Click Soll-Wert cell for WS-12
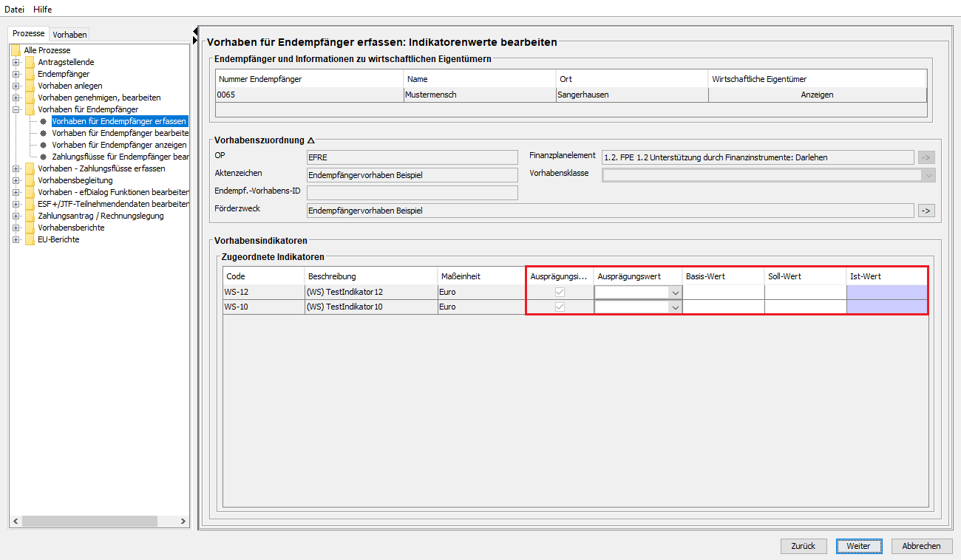This screenshot has height=560, width=961. pyautogui.click(x=806, y=292)
